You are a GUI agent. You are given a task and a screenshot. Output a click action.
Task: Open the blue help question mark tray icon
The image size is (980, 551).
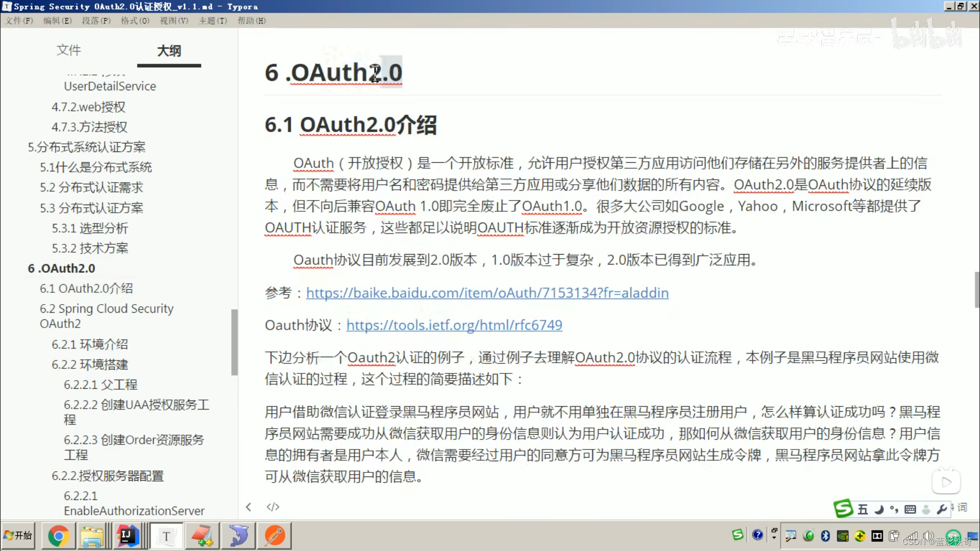click(757, 535)
